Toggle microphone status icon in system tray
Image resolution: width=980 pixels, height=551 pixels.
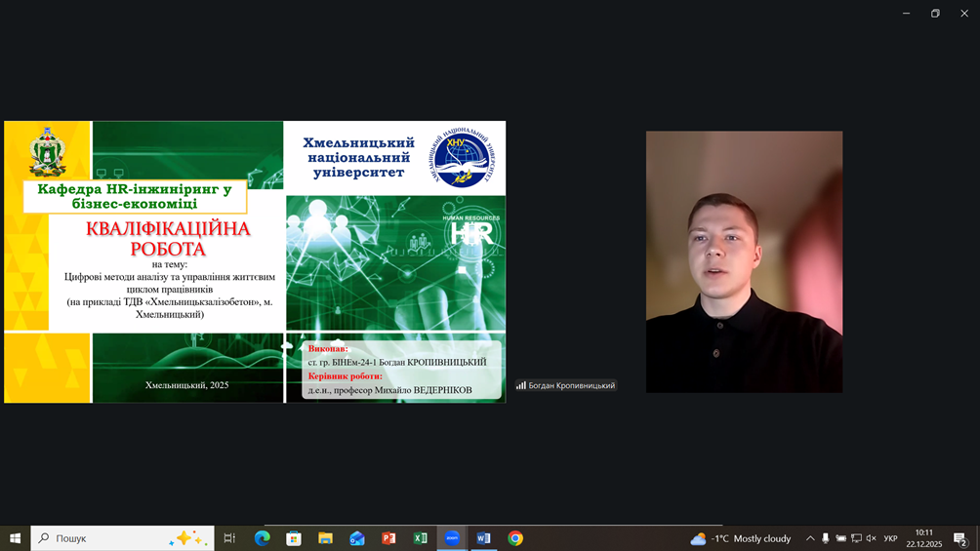click(x=826, y=538)
